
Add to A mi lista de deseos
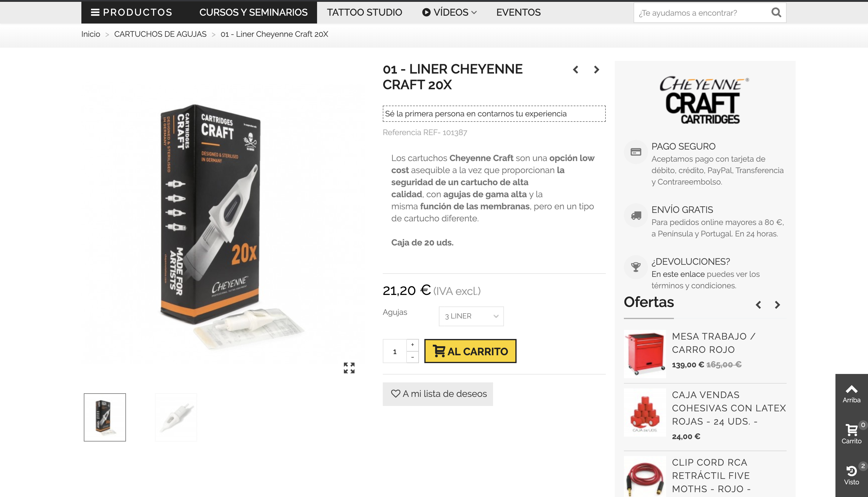tap(438, 394)
